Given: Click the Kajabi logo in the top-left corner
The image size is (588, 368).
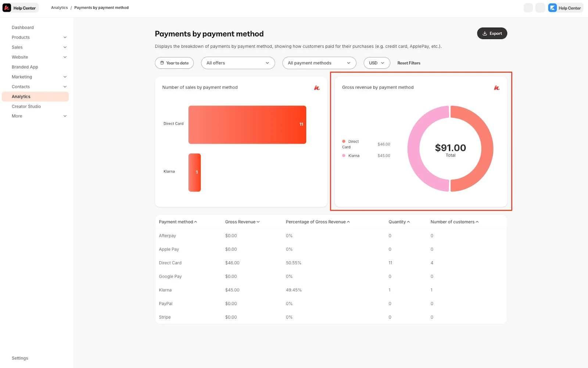Looking at the screenshot, I should tap(6, 7).
